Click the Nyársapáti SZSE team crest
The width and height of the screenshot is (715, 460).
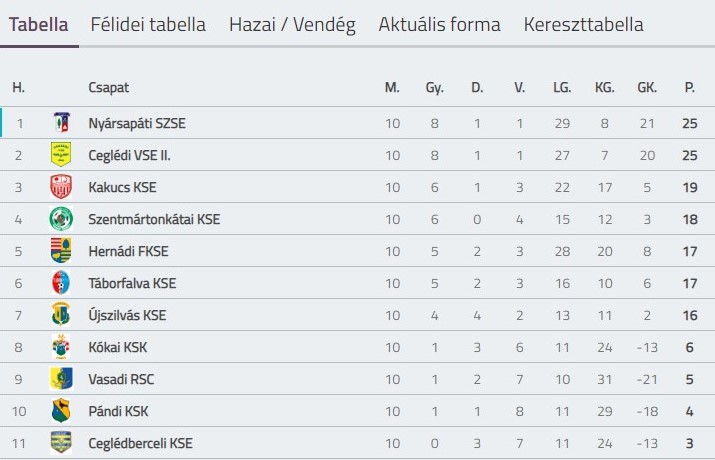click(61, 123)
